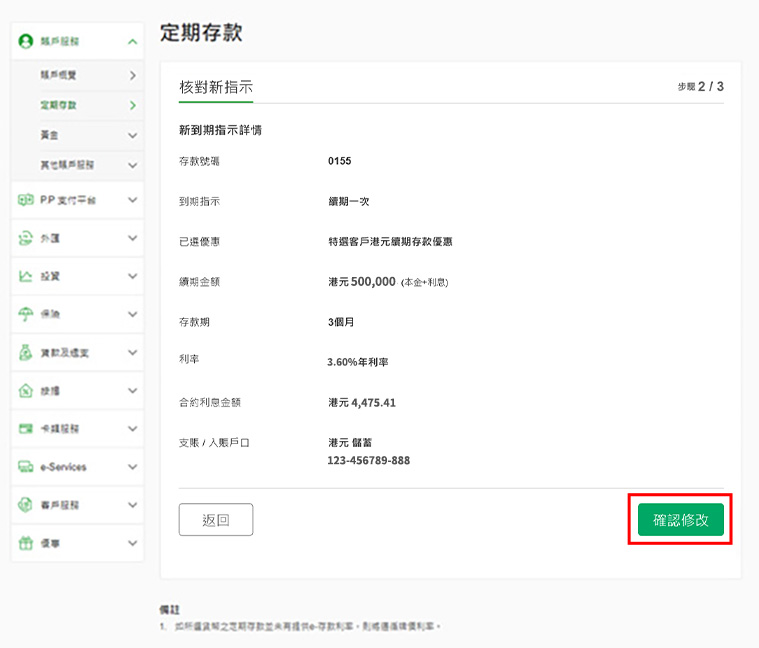This screenshot has width=759, height=648.
Task: Click the 存款號碼 field label
Action: coord(199,161)
